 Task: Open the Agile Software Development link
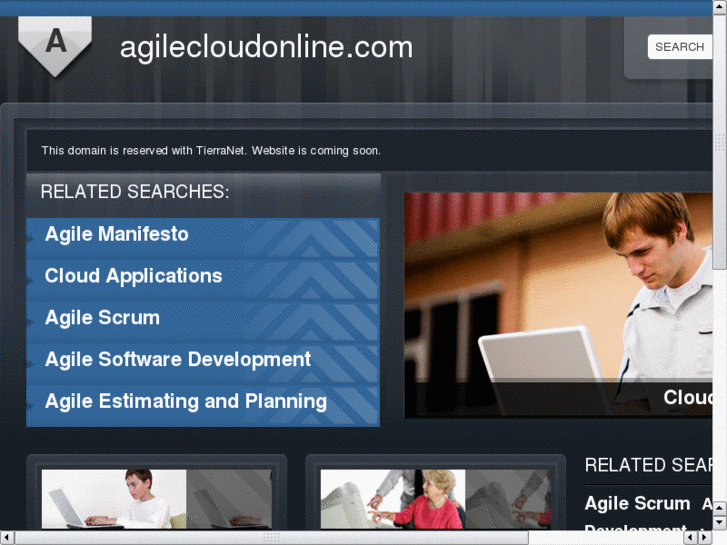(x=178, y=359)
